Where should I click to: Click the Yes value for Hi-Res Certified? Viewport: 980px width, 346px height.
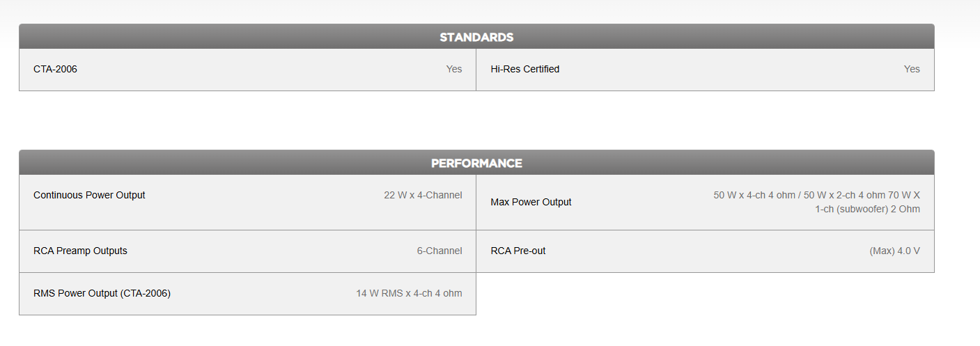tap(912, 69)
